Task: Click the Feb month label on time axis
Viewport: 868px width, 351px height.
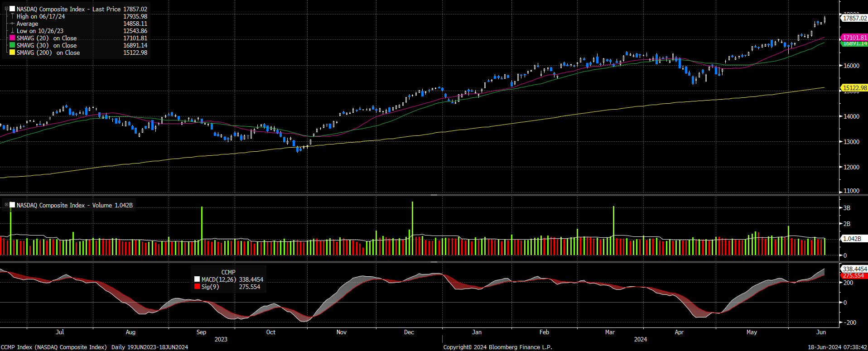Action: pos(545,332)
